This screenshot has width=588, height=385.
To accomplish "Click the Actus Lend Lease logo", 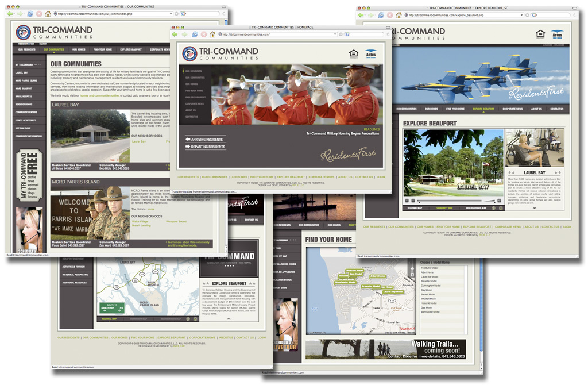I will coord(370,53).
